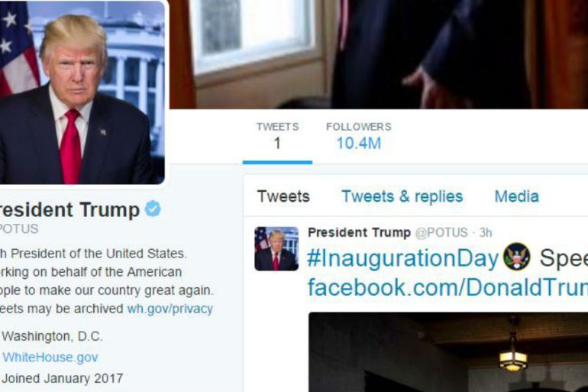Click President Trump name in tweet header

click(359, 232)
